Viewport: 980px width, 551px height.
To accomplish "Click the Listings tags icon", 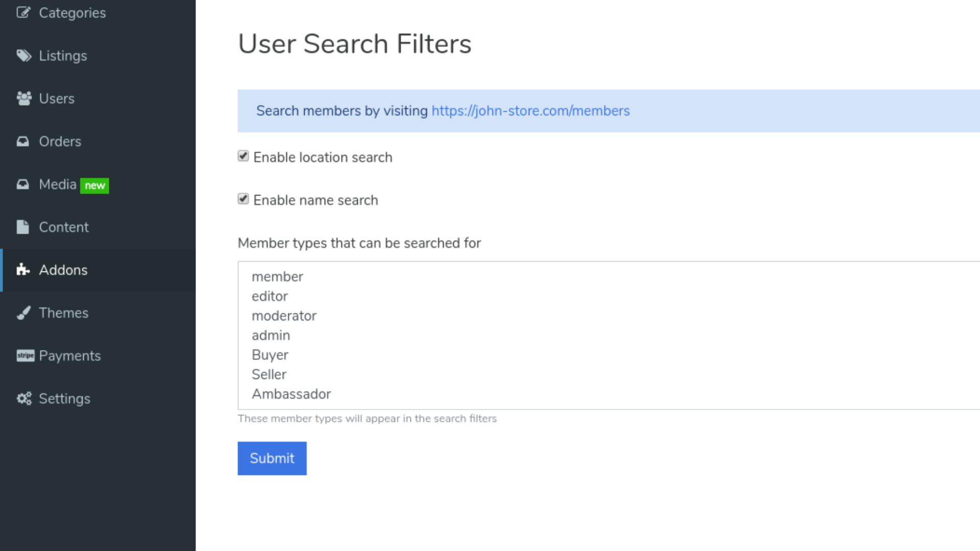I will pyautogui.click(x=23, y=55).
